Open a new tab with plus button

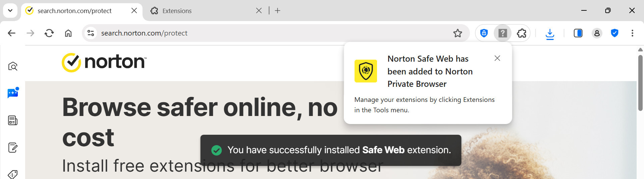point(278,11)
